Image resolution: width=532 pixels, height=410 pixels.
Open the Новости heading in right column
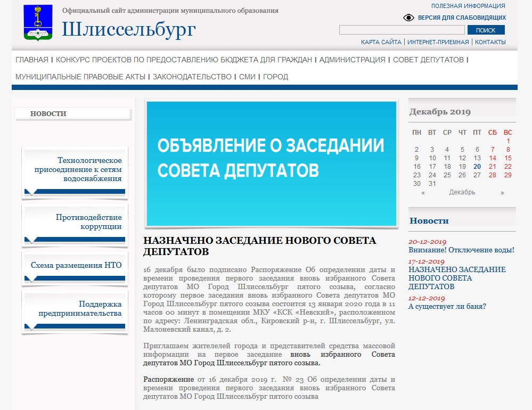coord(429,221)
